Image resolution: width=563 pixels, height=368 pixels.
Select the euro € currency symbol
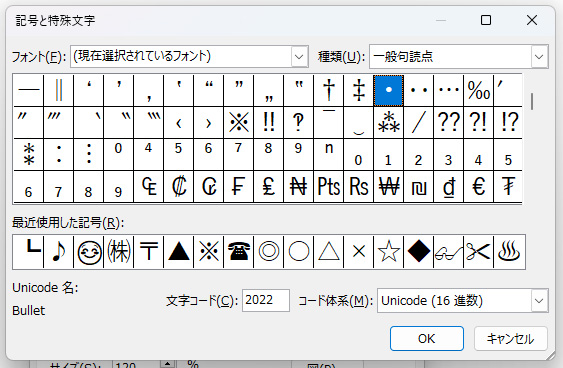click(479, 187)
